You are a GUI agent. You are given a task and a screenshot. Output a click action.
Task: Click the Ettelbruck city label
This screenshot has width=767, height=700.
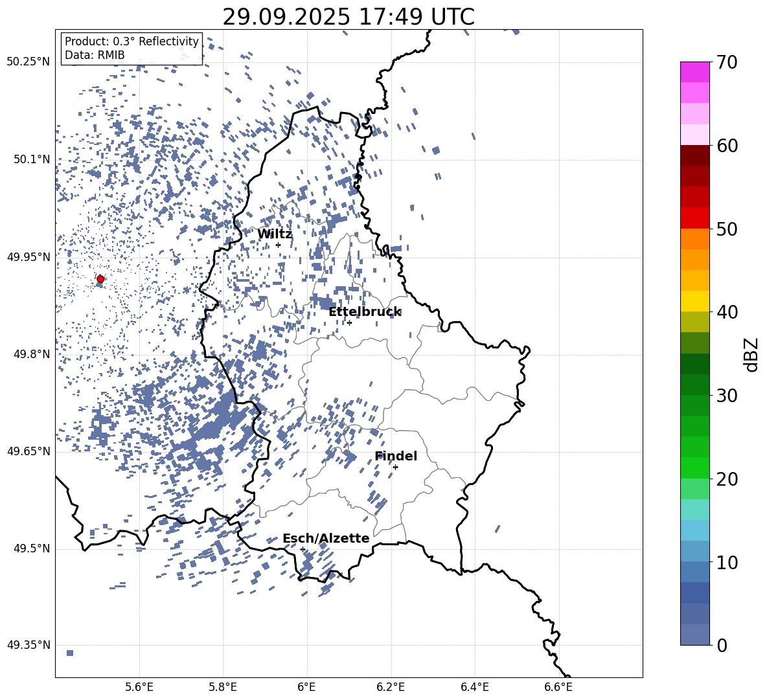pyautogui.click(x=365, y=312)
